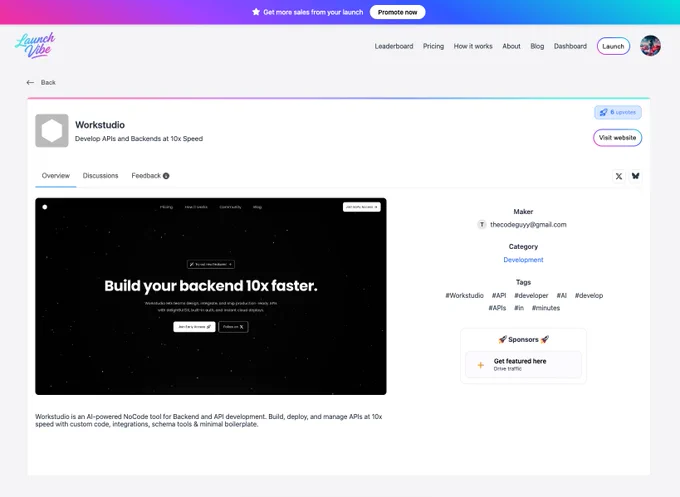
Task: Click the #in tag
Action: click(519, 308)
